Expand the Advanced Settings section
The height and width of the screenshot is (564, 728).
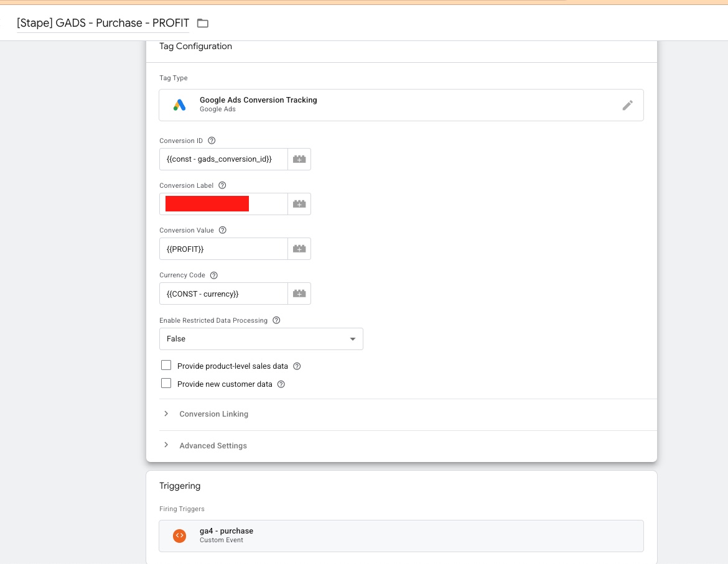(x=213, y=446)
